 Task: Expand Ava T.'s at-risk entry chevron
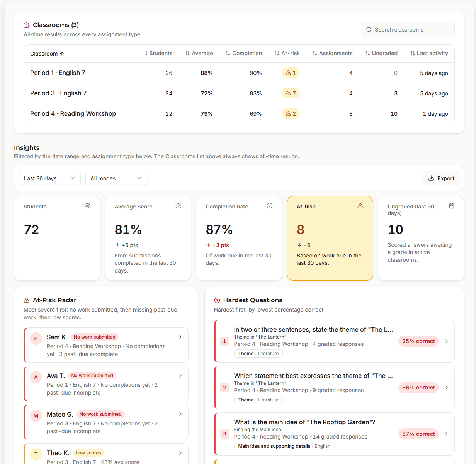click(180, 376)
